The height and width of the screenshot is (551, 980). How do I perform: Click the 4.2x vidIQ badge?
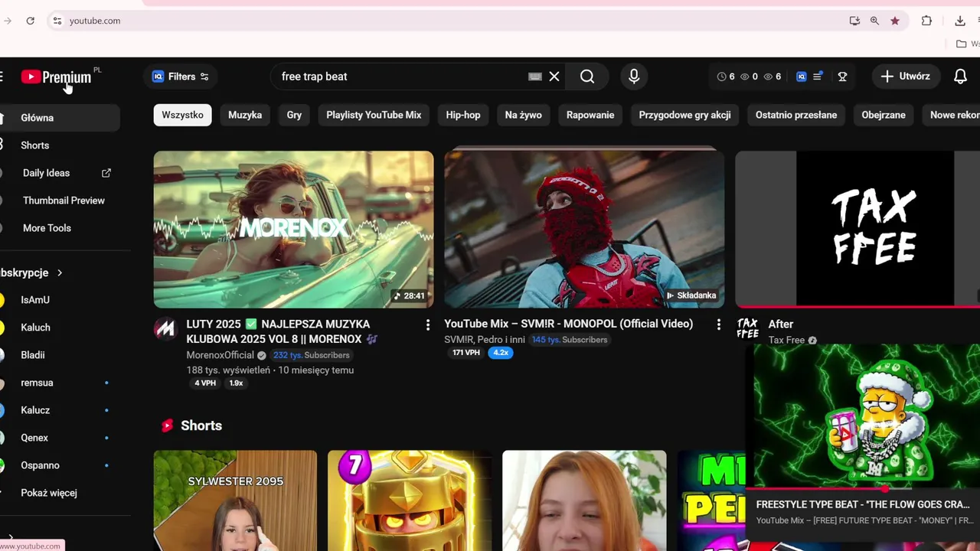501,353
